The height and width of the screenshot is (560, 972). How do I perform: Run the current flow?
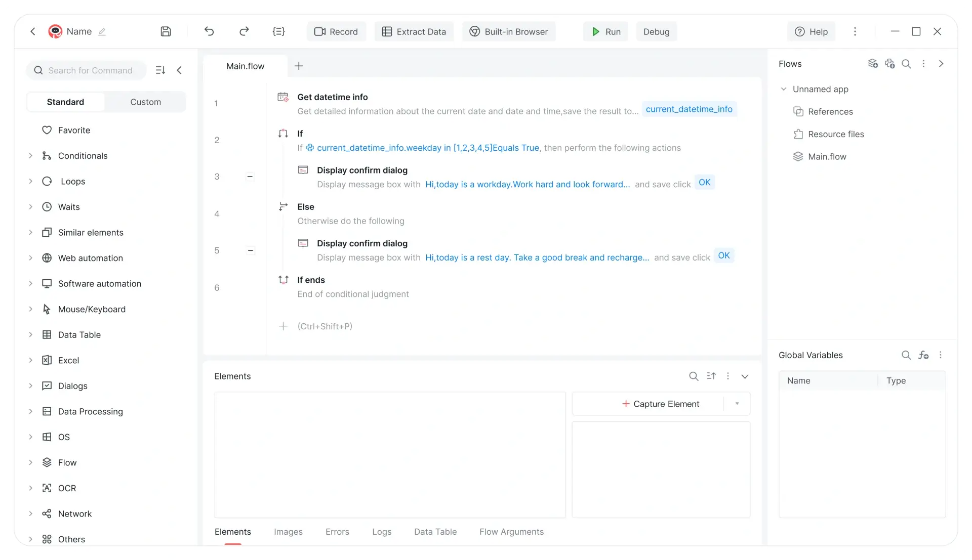[605, 31]
